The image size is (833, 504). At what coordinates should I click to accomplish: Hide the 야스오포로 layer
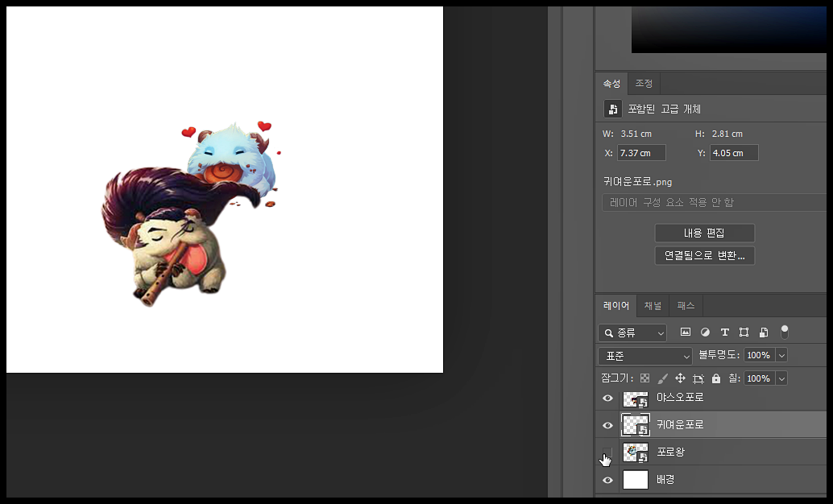tap(607, 398)
